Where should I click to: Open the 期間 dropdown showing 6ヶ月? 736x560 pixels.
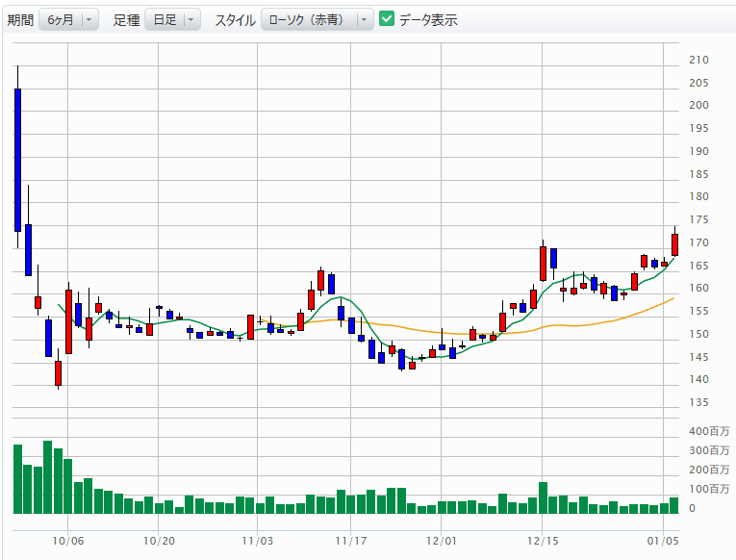(68, 19)
